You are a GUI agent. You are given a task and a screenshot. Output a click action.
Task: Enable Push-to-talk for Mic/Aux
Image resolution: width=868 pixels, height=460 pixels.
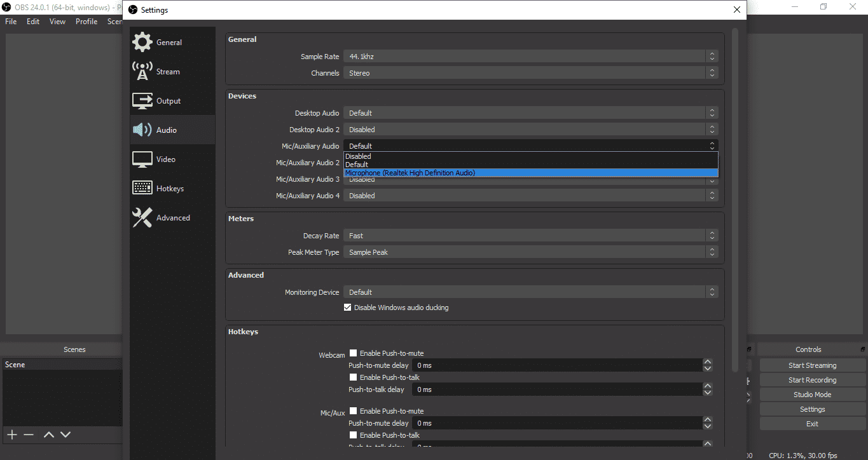click(x=353, y=435)
